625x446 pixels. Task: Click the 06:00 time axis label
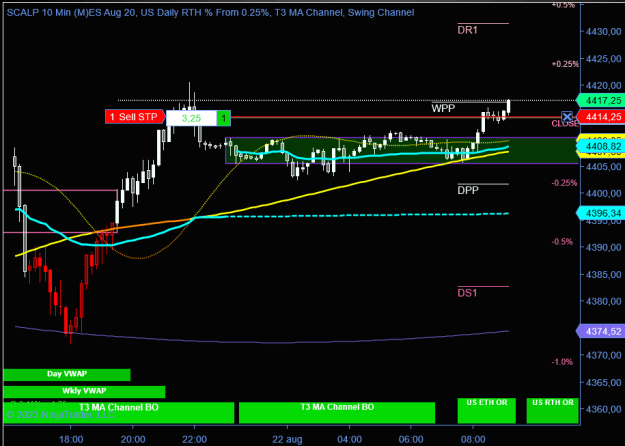coord(411,440)
